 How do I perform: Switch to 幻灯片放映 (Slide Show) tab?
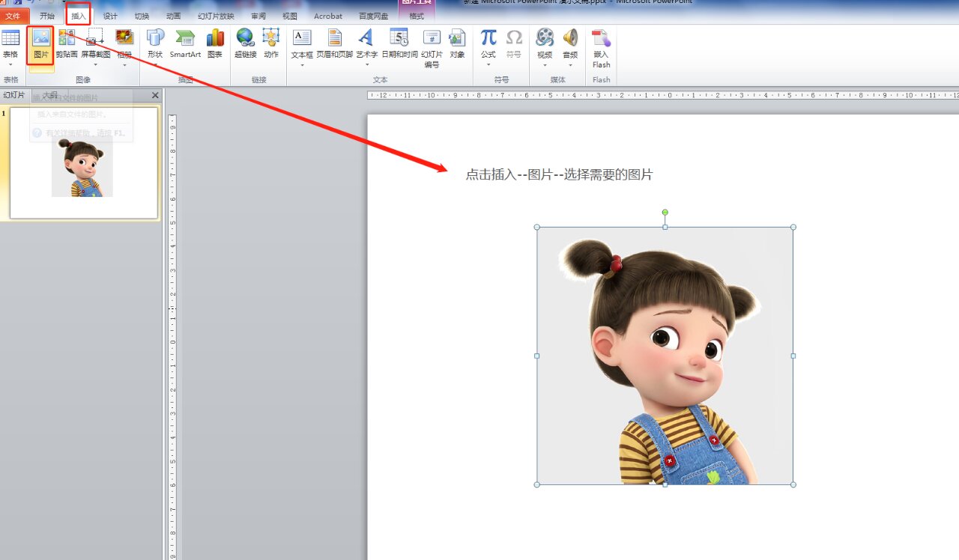pos(216,16)
